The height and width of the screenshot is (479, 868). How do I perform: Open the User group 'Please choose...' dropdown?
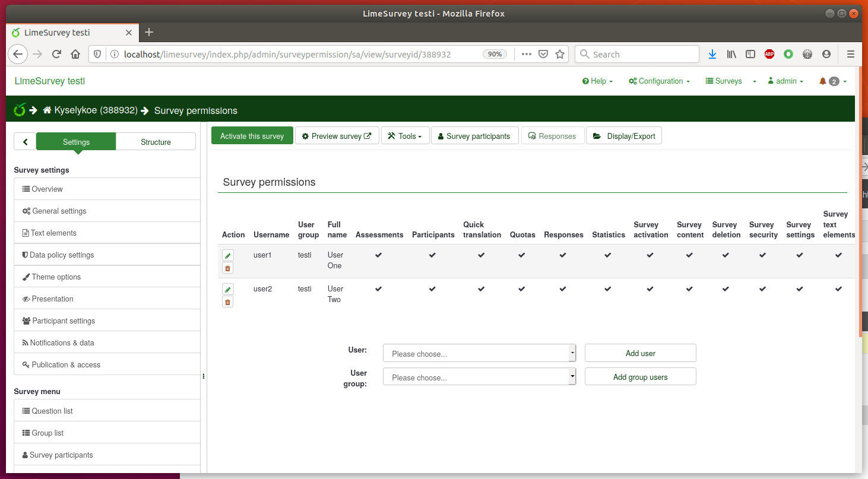[x=479, y=378]
